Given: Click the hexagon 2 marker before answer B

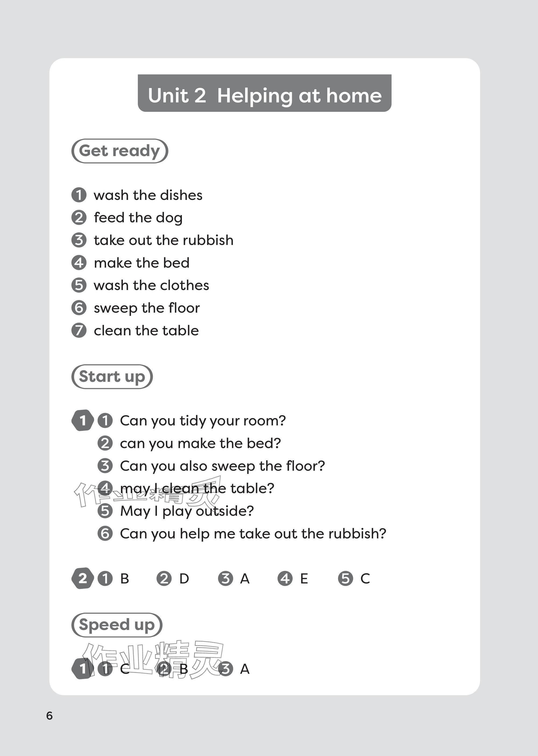Looking at the screenshot, I should [83, 578].
